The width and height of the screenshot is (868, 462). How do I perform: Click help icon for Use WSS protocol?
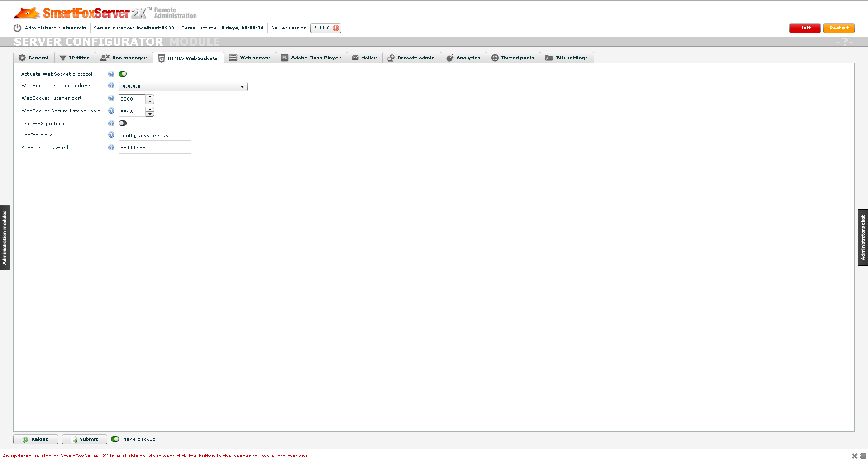click(x=111, y=123)
